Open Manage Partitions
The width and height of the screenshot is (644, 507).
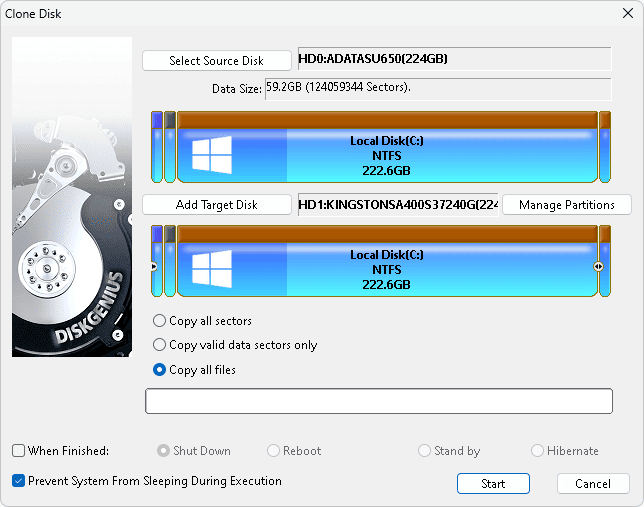pos(566,205)
